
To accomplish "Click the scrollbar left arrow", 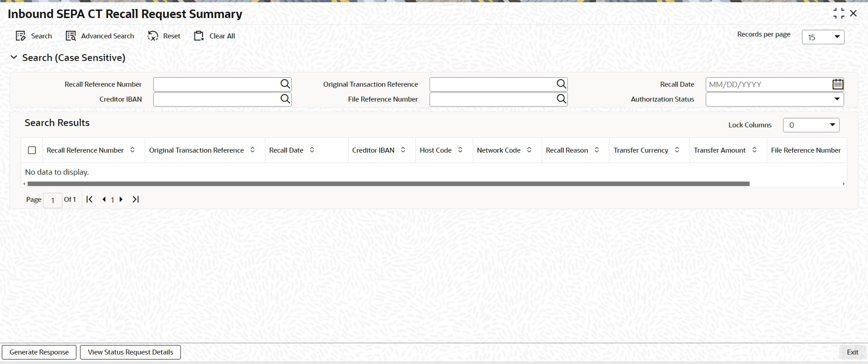I will point(24,184).
